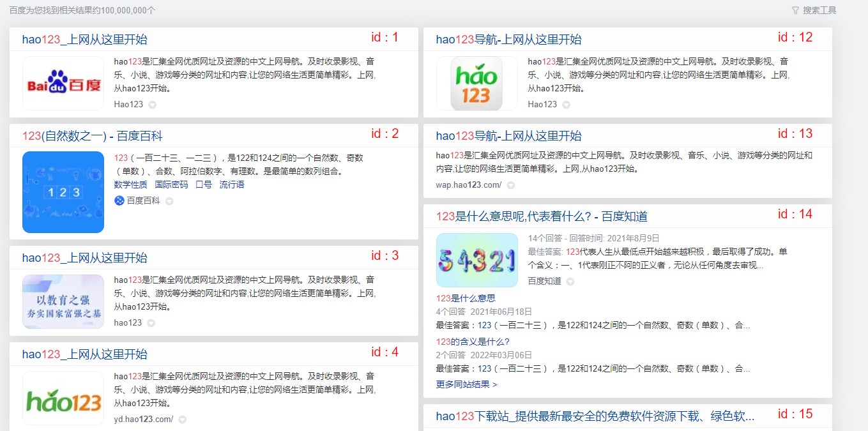Open the wap.hao123.com/ source link
This screenshot has height=431, width=868.
coord(469,185)
